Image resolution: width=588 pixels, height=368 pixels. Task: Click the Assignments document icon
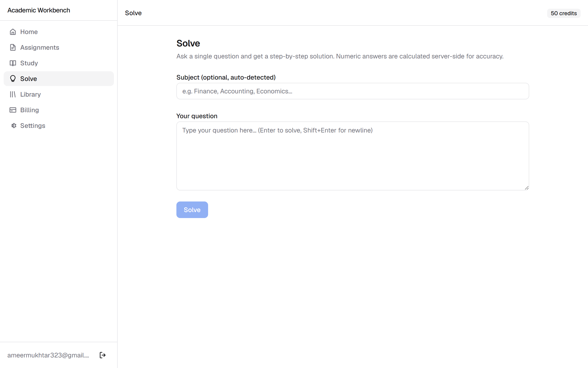13,47
